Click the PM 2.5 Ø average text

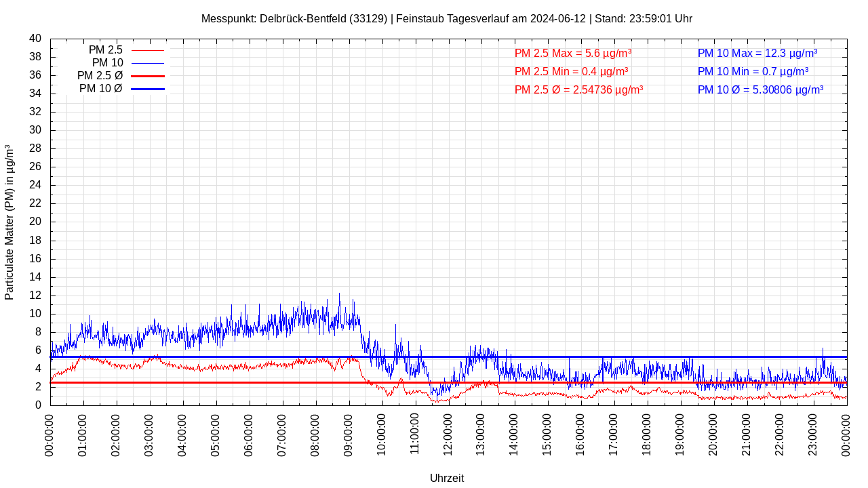click(x=578, y=89)
